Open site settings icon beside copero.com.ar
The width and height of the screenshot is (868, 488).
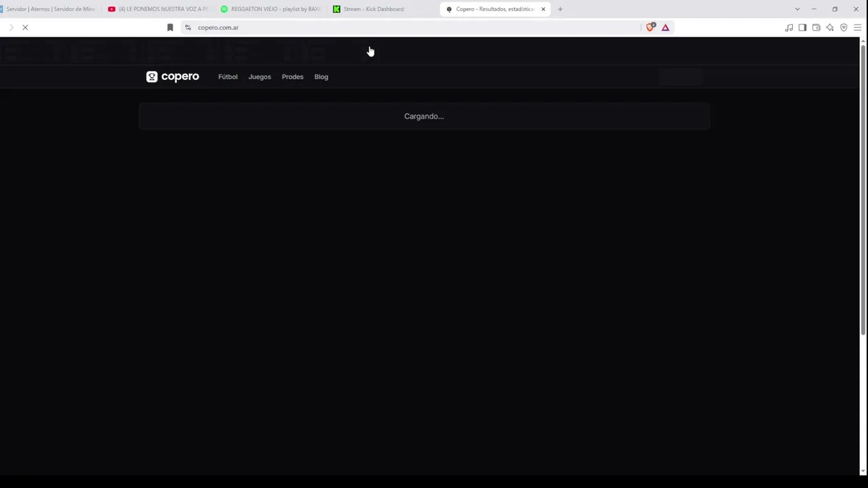188,28
